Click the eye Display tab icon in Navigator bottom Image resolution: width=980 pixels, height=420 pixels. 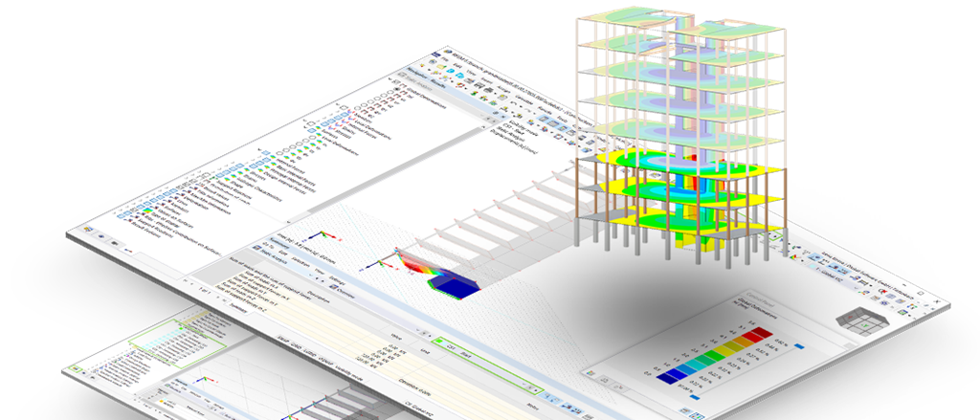(x=101, y=238)
